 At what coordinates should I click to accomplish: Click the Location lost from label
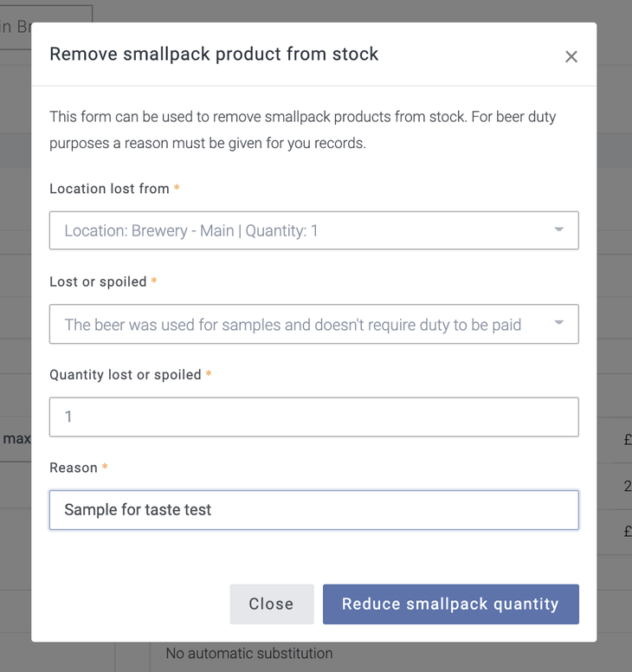pos(109,189)
